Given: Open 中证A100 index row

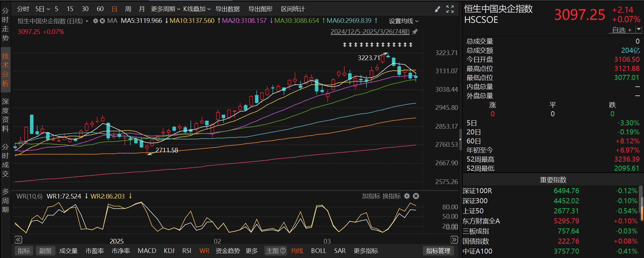Looking at the screenshot, I should pos(550,251).
